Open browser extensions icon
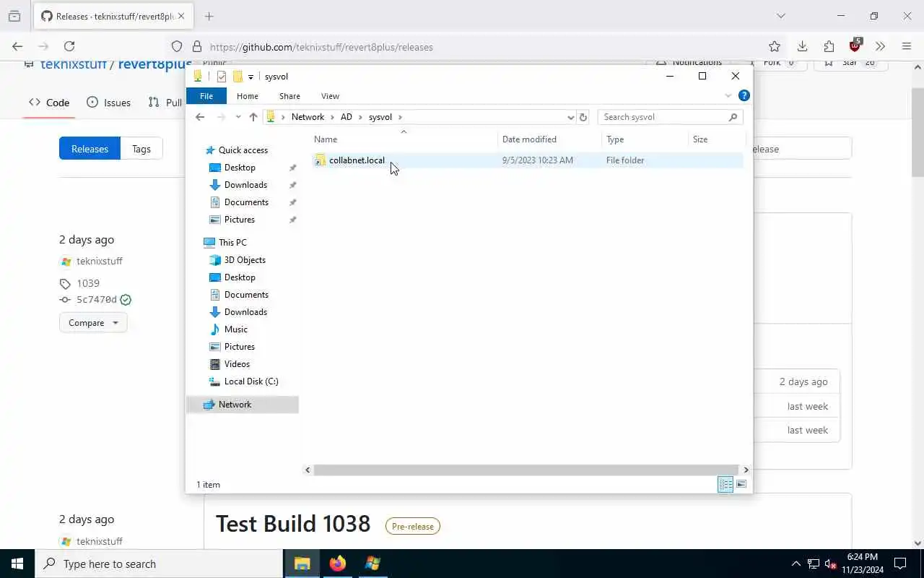This screenshot has width=924, height=578. (x=829, y=46)
